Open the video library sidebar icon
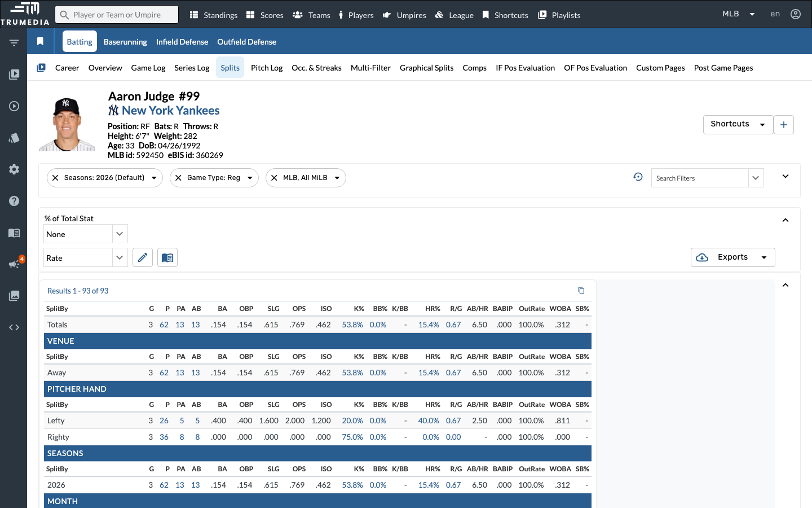Image resolution: width=812 pixels, height=508 pixels. [x=14, y=74]
